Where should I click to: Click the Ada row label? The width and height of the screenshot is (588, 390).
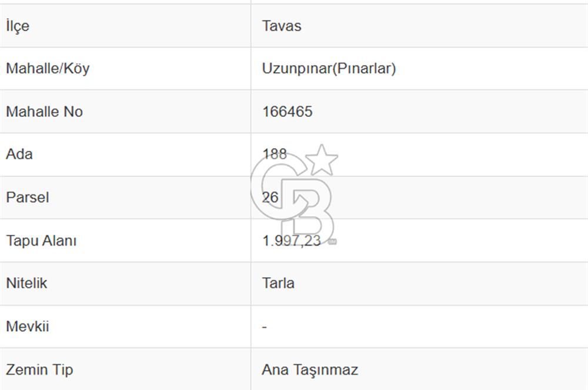19,154
